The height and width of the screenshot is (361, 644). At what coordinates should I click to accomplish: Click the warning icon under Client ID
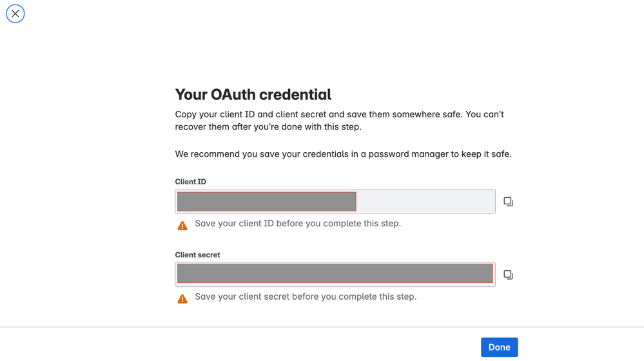pos(182,226)
